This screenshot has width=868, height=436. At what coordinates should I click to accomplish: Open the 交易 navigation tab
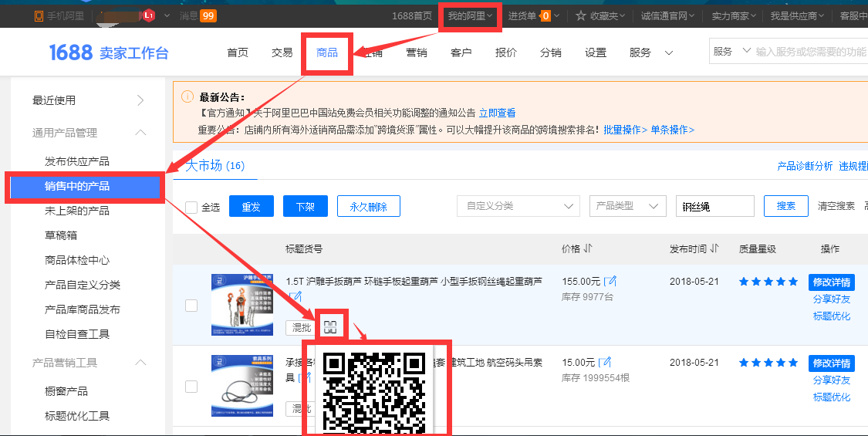[282, 52]
